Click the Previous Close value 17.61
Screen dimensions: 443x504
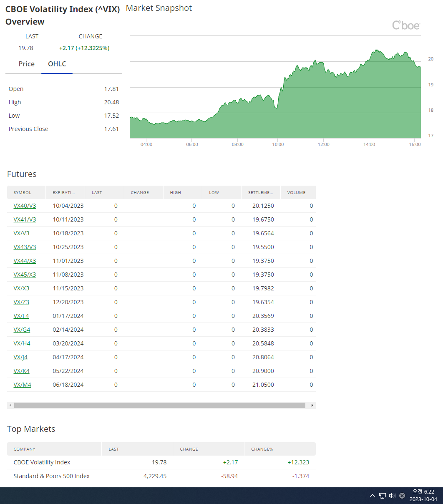(111, 129)
